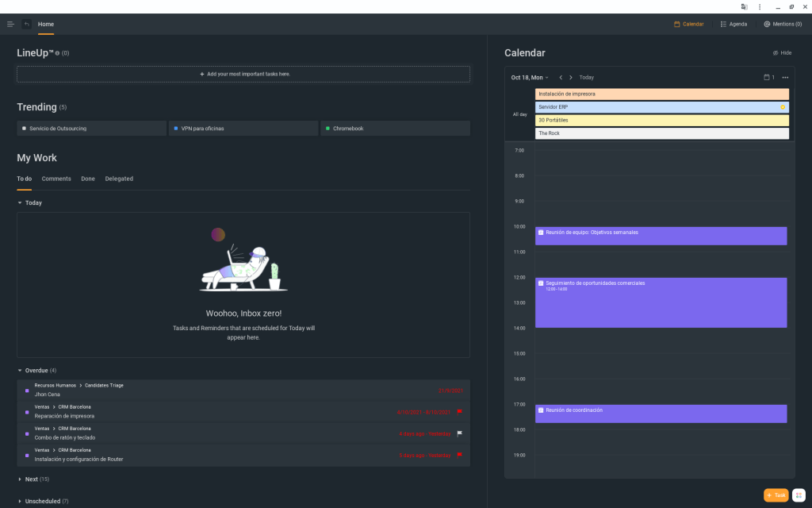Go to next day in calendar

click(x=571, y=77)
